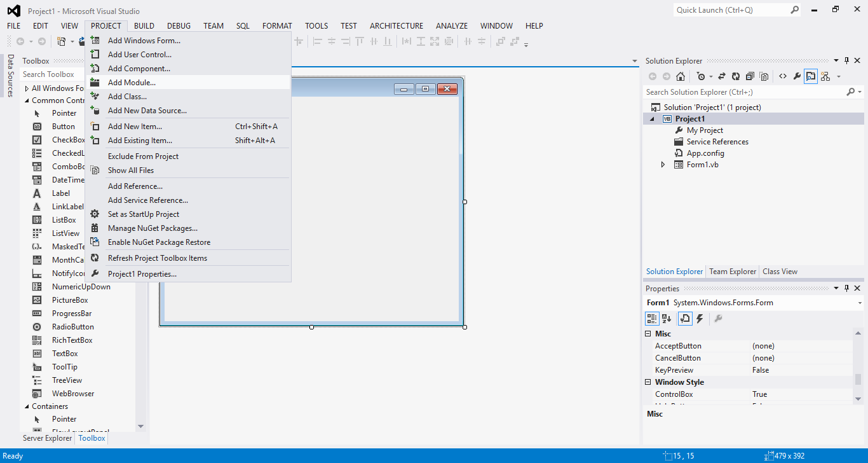Open the View Code icon in Solution Explorer
This screenshot has width=868, height=463.
pyautogui.click(x=783, y=76)
